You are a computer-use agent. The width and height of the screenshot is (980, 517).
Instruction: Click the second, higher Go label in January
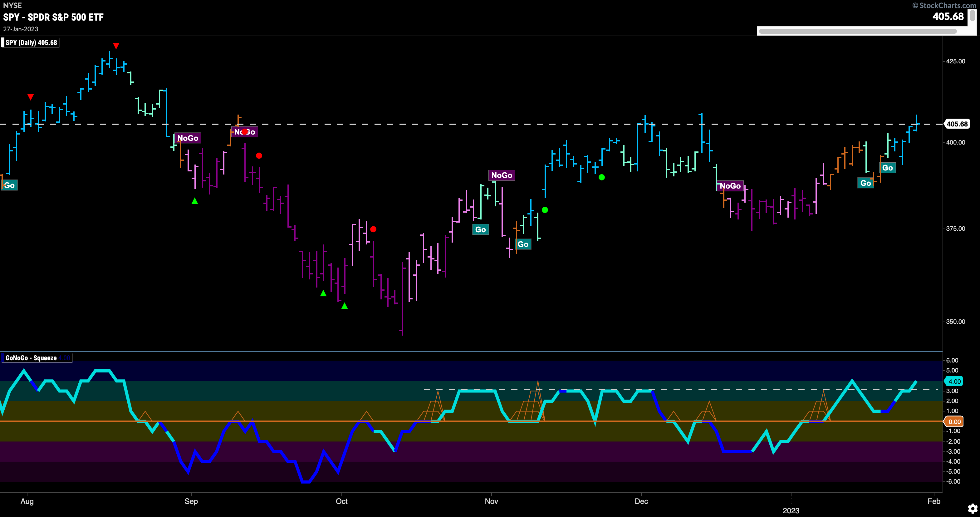888,168
